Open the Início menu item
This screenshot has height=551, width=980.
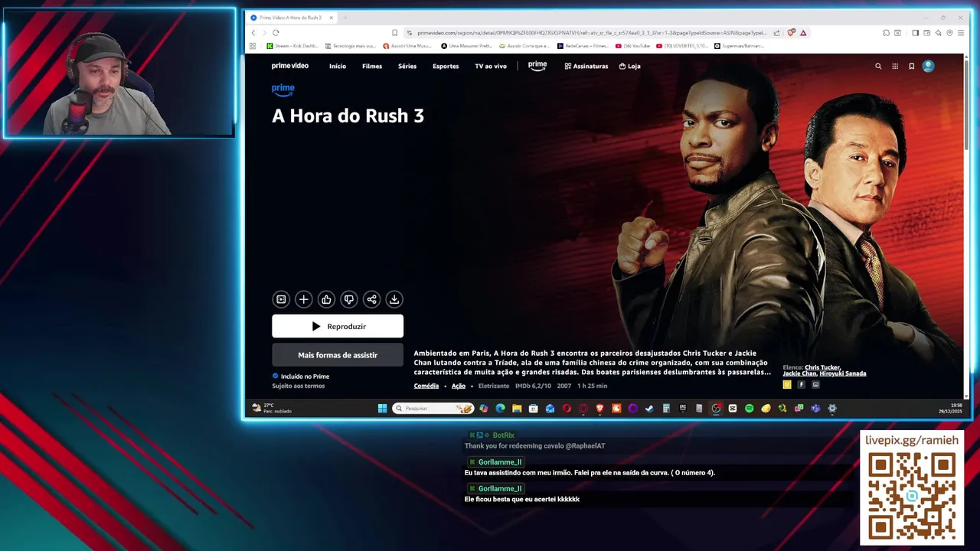click(x=338, y=66)
